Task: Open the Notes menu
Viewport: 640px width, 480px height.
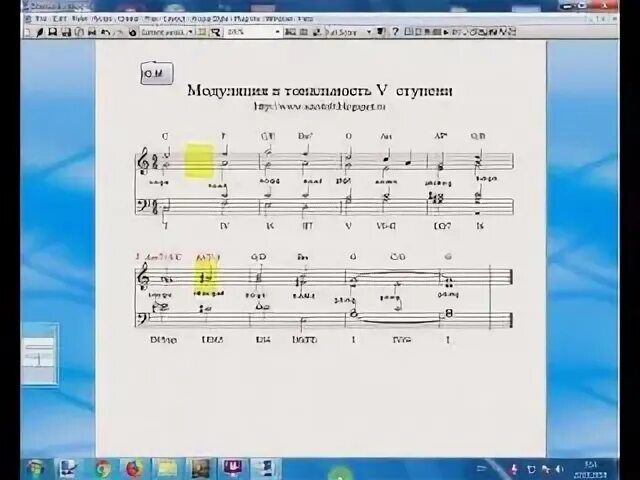Action: click(x=101, y=19)
